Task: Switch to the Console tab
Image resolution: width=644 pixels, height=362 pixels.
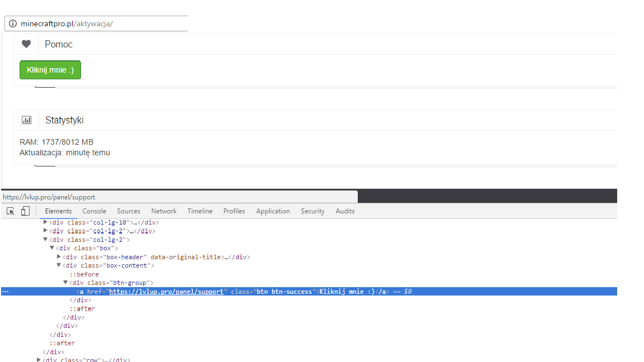Action: (x=94, y=211)
